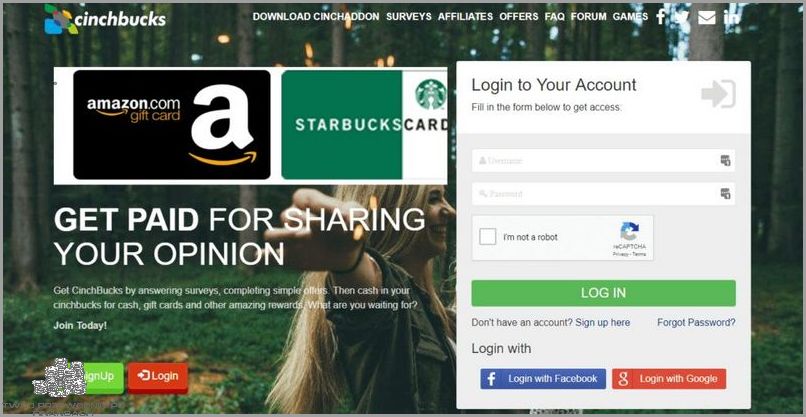Open the Twitter bird icon in header

point(682,17)
